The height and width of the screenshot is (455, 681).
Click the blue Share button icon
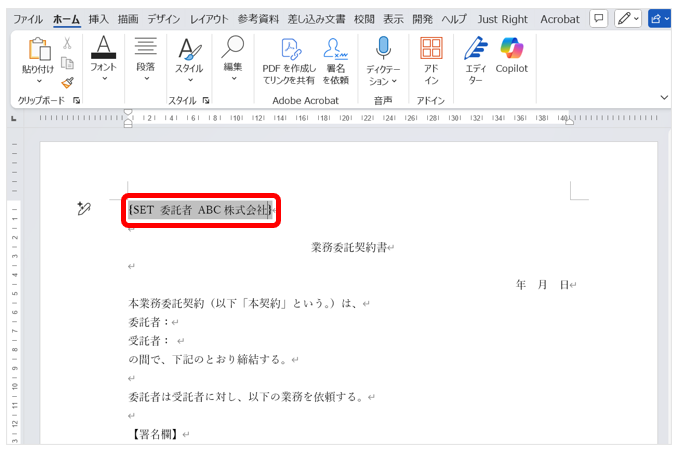(x=656, y=19)
